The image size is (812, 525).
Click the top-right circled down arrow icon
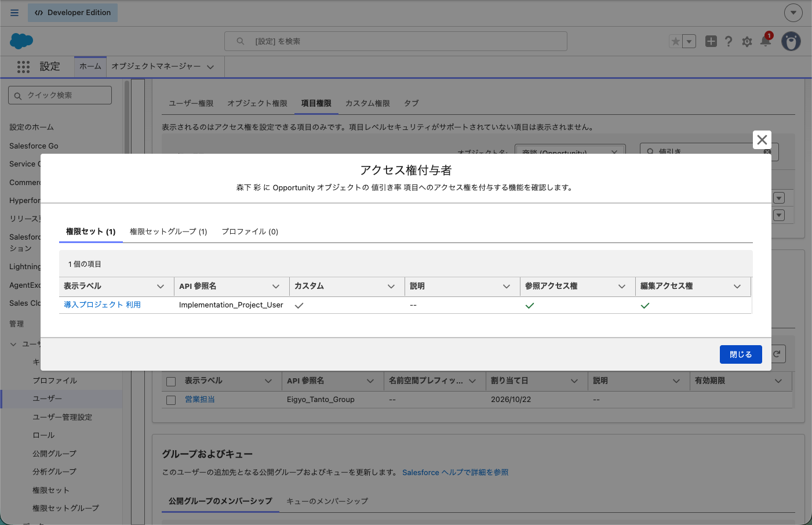click(793, 12)
